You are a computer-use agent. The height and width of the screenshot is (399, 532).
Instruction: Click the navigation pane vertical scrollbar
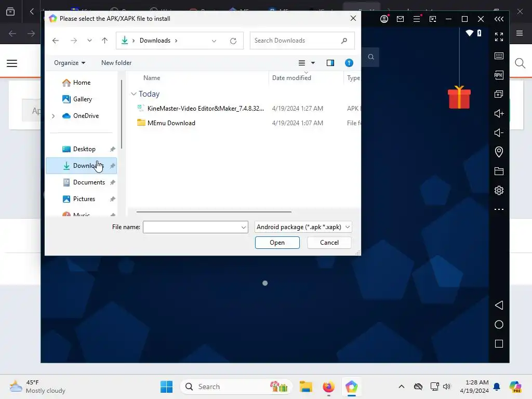pyautogui.click(x=122, y=114)
